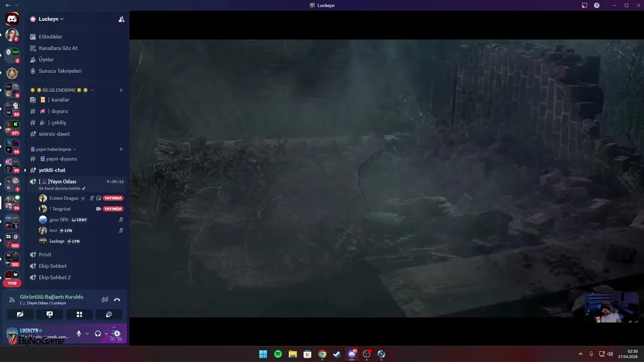Open the Luckeyn server dropdown menu

pyautogui.click(x=51, y=19)
